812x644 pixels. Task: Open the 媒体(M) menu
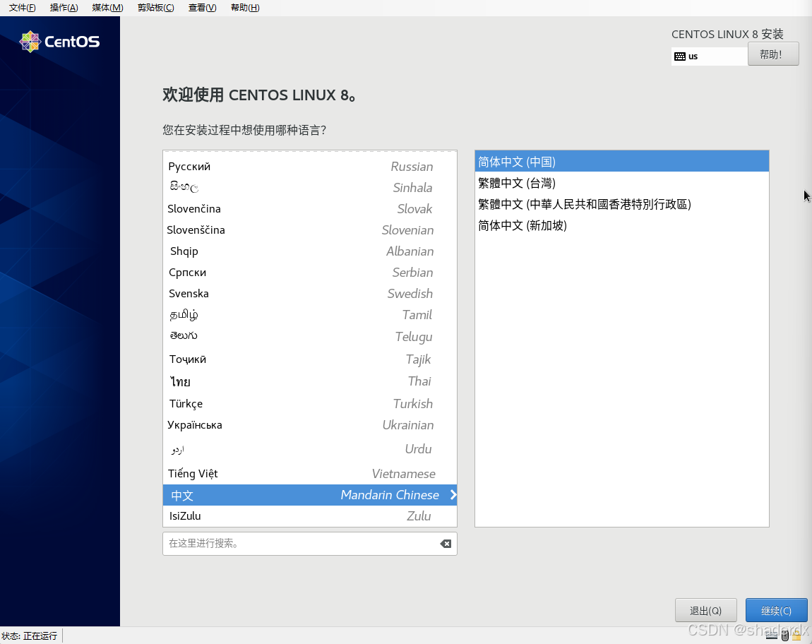click(x=107, y=8)
